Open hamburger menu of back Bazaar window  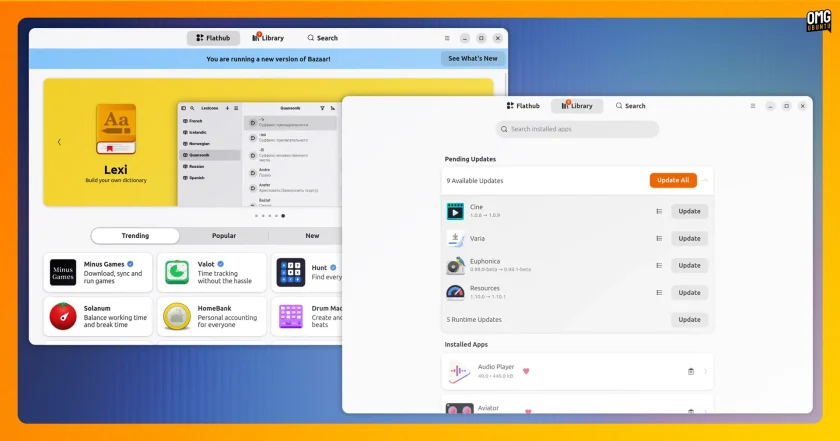447,38
